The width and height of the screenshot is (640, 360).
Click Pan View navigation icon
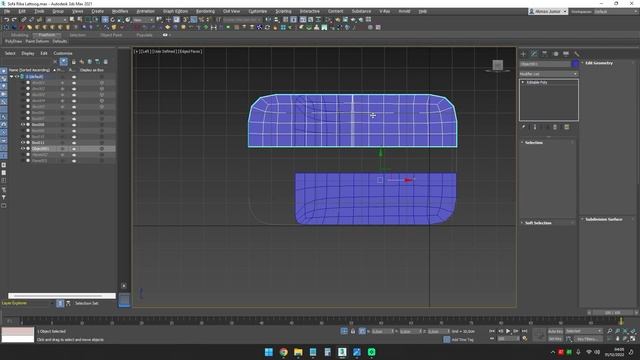(618, 339)
